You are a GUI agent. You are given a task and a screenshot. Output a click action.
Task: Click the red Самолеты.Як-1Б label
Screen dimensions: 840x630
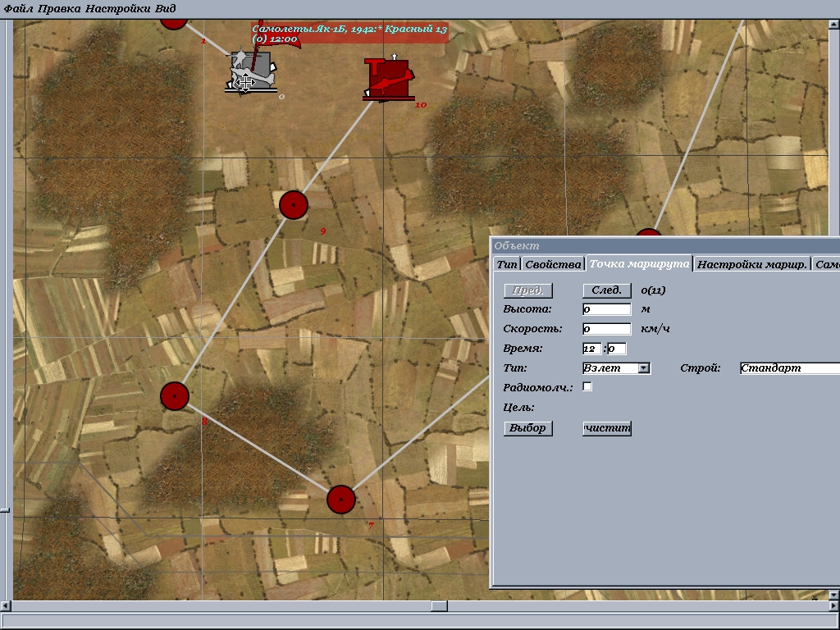click(x=349, y=33)
